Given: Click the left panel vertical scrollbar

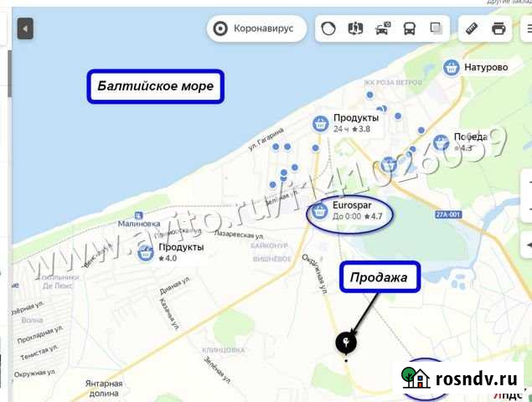Looking at the screenshot, I should (x=10, y=74).
